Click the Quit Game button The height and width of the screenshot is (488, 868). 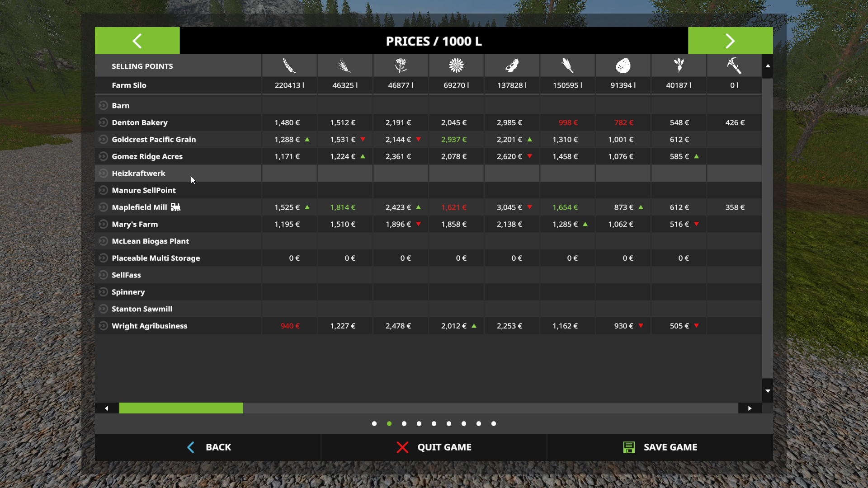pyautogui.click(x=434, y=447)
